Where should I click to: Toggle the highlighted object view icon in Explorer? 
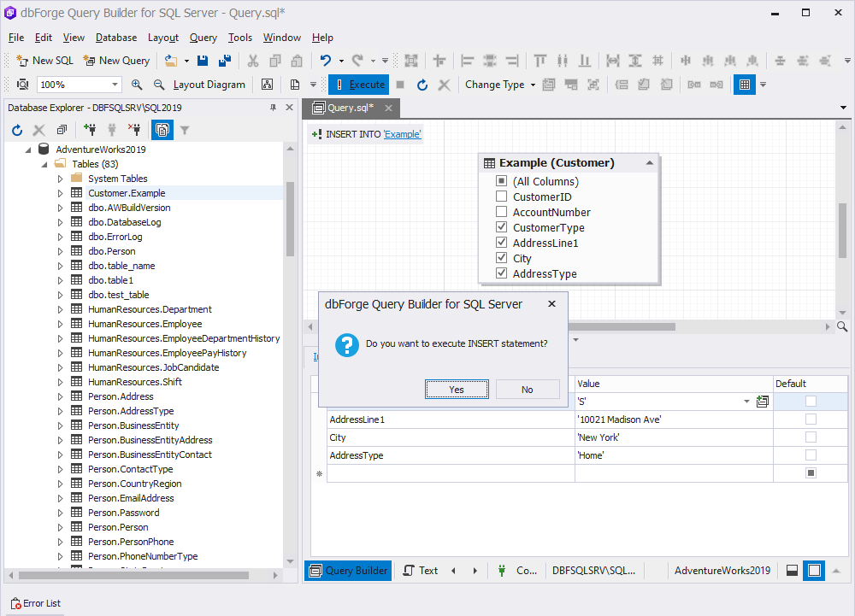tap(162, 130)
